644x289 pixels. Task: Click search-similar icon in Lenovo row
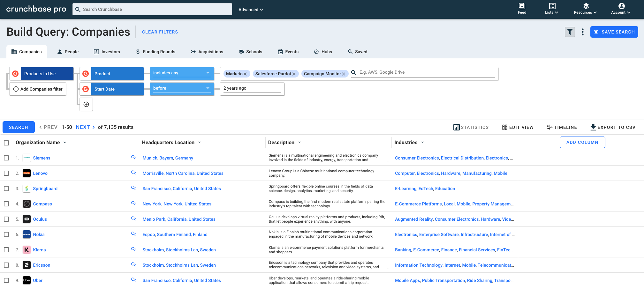click(133, 173)
